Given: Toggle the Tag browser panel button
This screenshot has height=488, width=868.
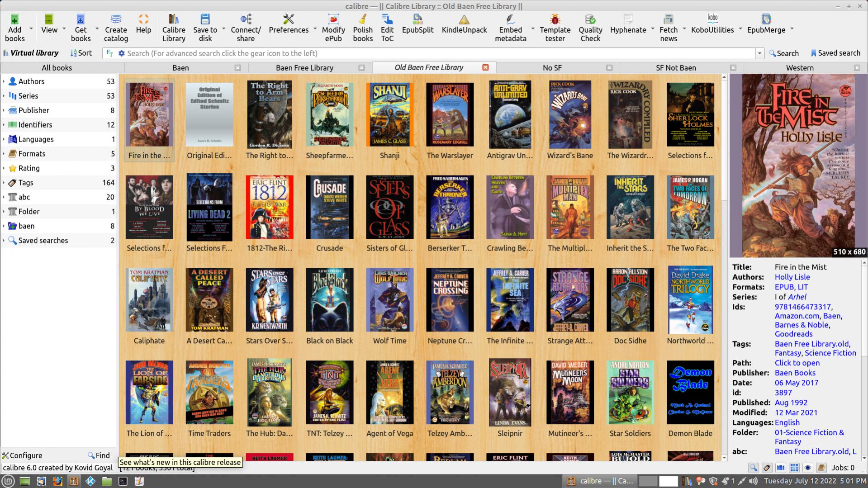Looking at the screenshot, I should pyautogui.click(x=767, y=468).
